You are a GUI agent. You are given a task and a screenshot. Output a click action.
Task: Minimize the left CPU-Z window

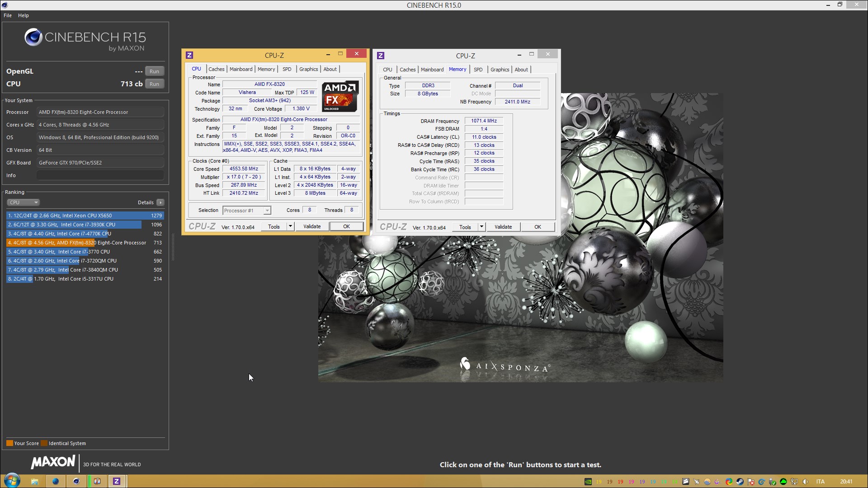tap(328, 54)
